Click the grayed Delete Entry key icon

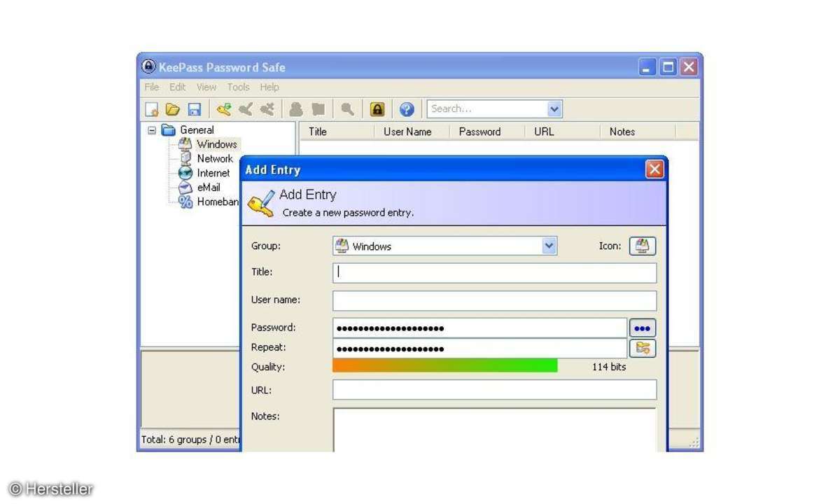click(267, 109)
